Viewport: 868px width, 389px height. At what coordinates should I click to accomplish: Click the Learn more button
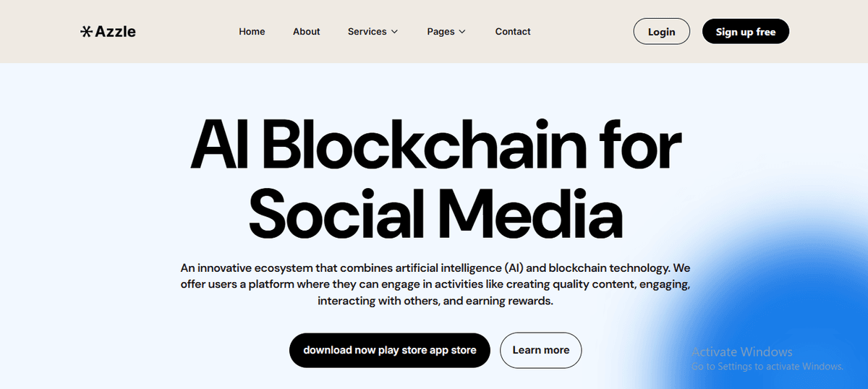[x=540, y=350]
